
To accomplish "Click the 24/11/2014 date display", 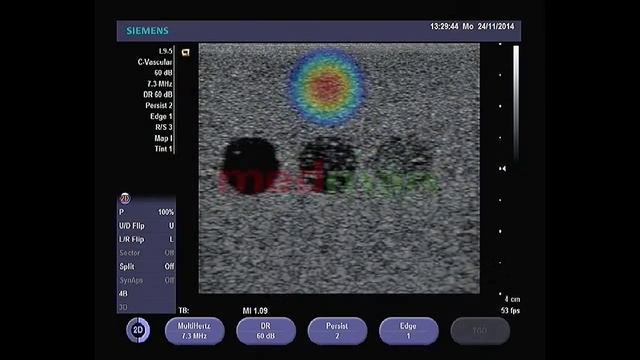I will 496,27.
